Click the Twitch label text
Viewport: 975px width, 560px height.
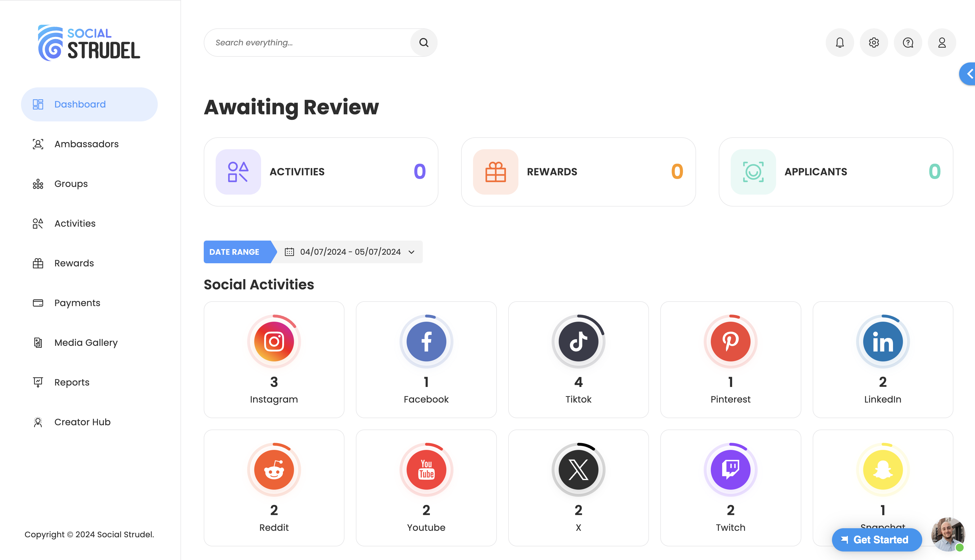pyautogui.click(x=730, y=528)
